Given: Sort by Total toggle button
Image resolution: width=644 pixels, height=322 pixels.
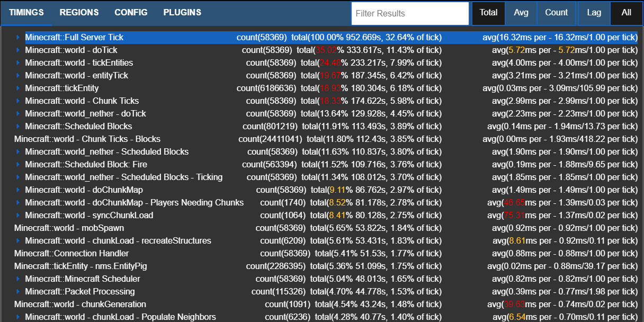Looking at the screenshot, I should click(488, 13).
